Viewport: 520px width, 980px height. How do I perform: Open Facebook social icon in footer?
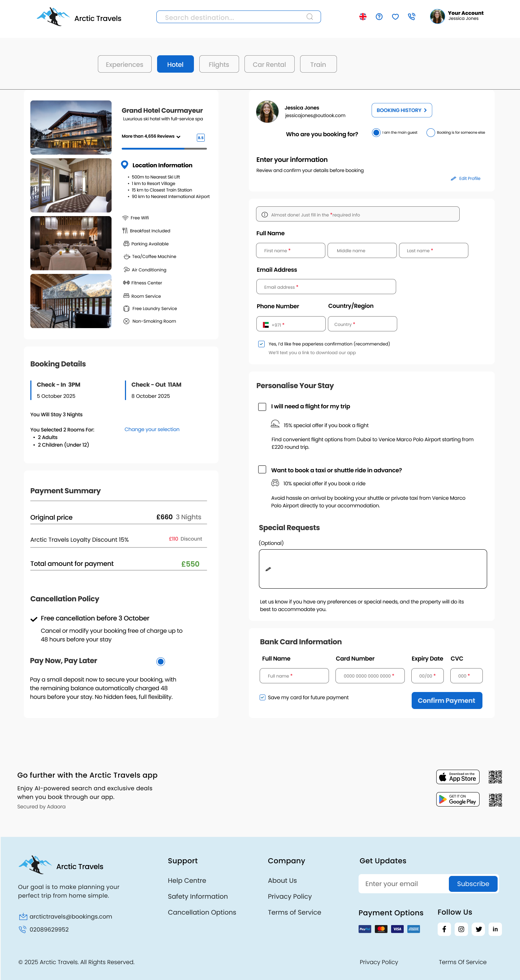[444, 929]
